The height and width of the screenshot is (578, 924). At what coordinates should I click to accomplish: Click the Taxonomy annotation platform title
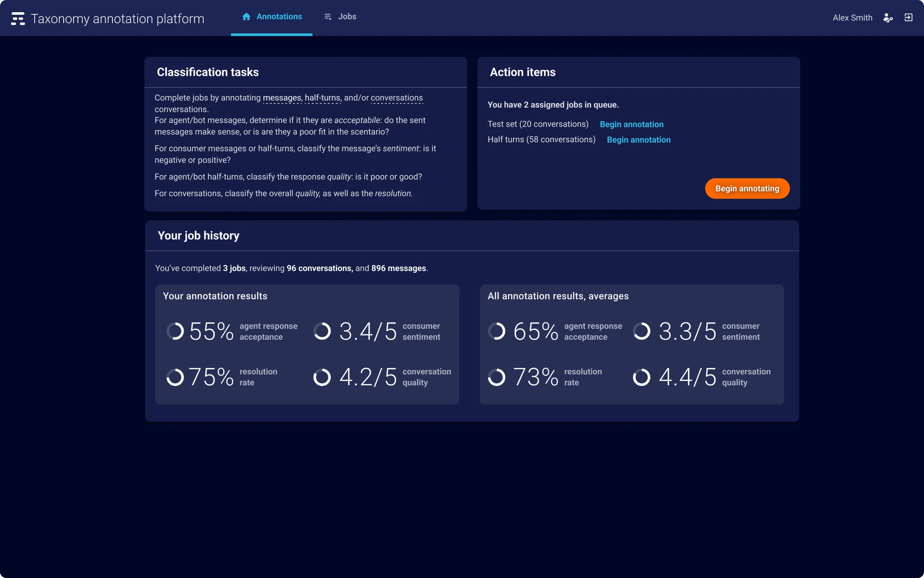(117, 19)
